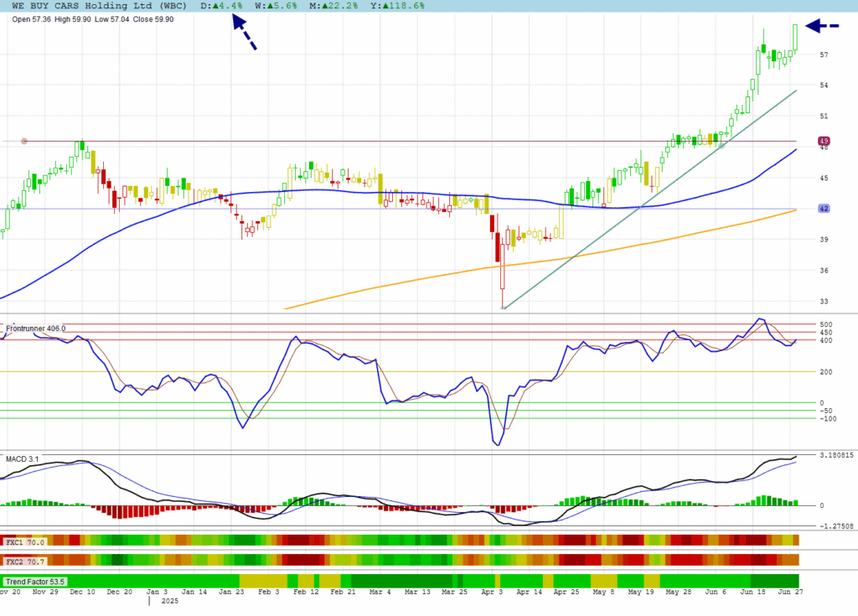Click the 51 price axis label
The height and width of the screenshot is (616, 858).
824,116
